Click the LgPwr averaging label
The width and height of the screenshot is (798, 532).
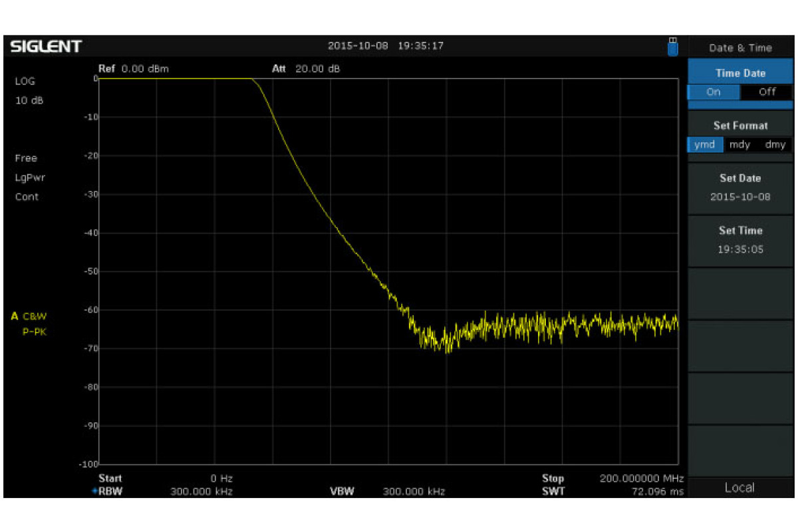pyautogui.click(x=30, y=178)
